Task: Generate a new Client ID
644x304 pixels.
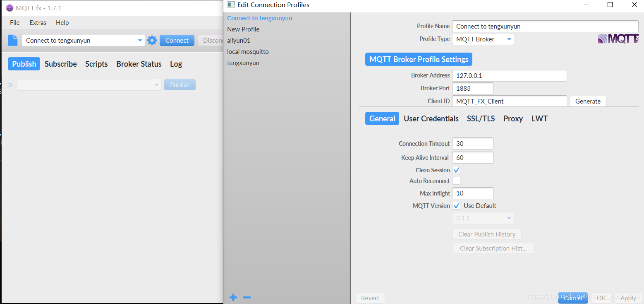Action: [588, 101]
